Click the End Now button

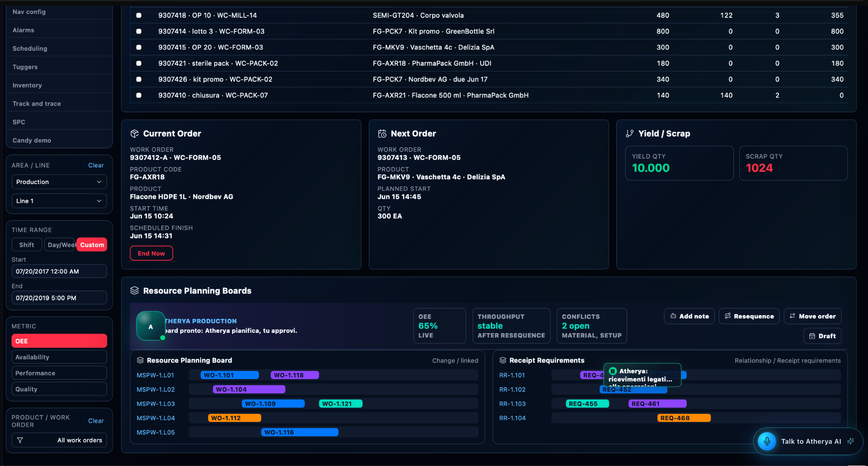[151, 253]
